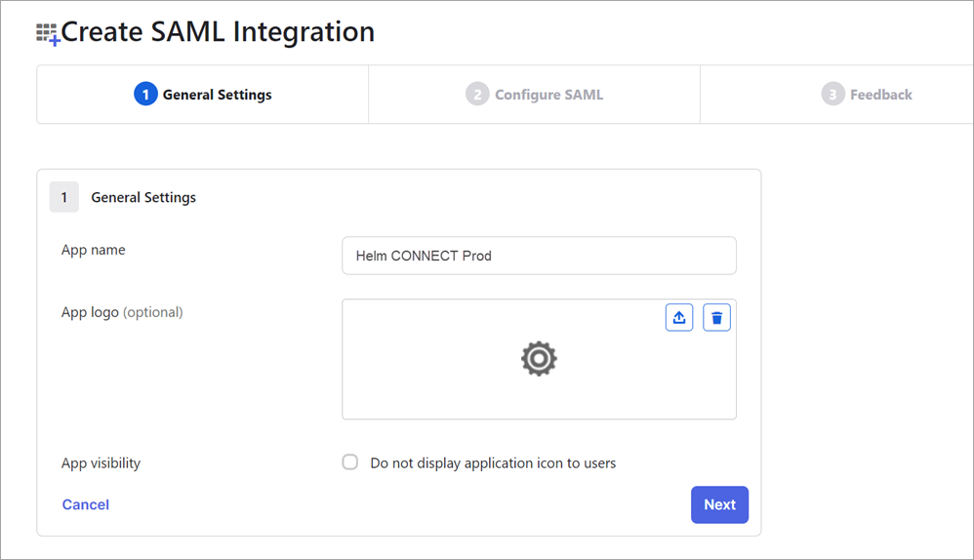Focus the App name input field
The height and width of the screenshot is (560, 974).
point(539,256)
